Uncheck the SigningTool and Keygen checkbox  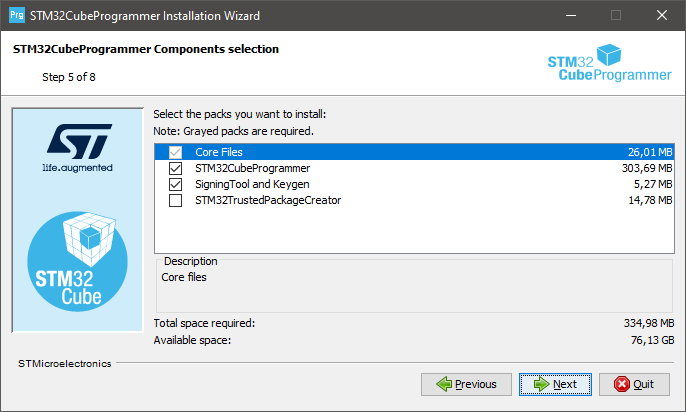tap(175, 184)
